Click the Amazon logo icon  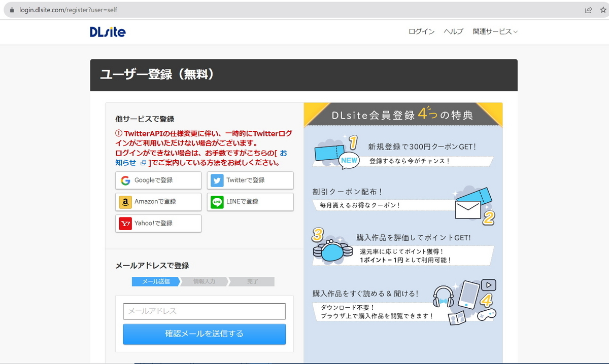tap(125, 202)
